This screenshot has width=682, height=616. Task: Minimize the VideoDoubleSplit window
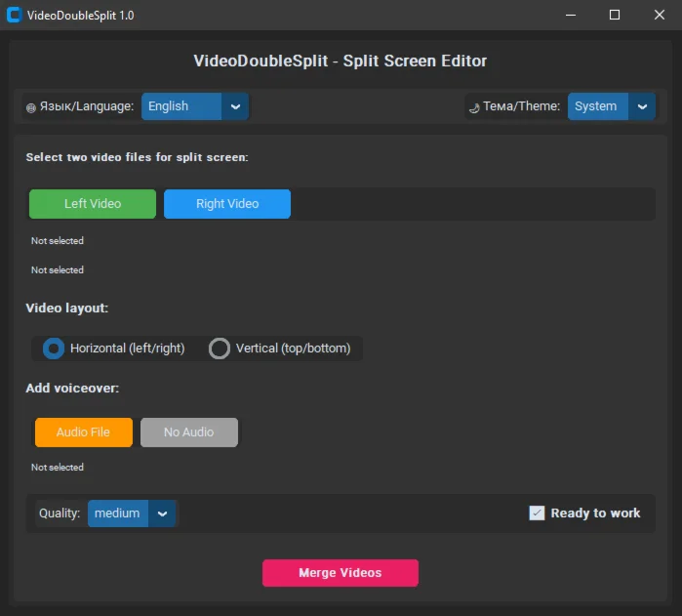pos(571,15)
